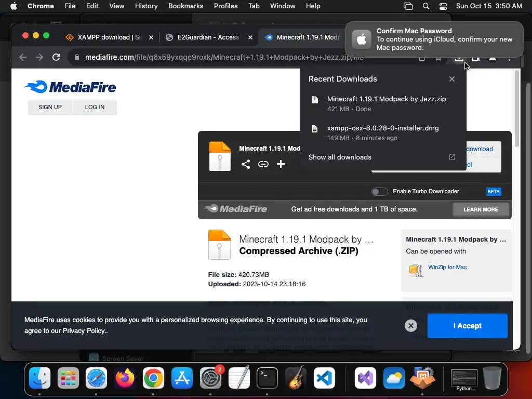
Task: Open Terminal from the Dock
Action: pyautogui.click(x=268, y=378)
